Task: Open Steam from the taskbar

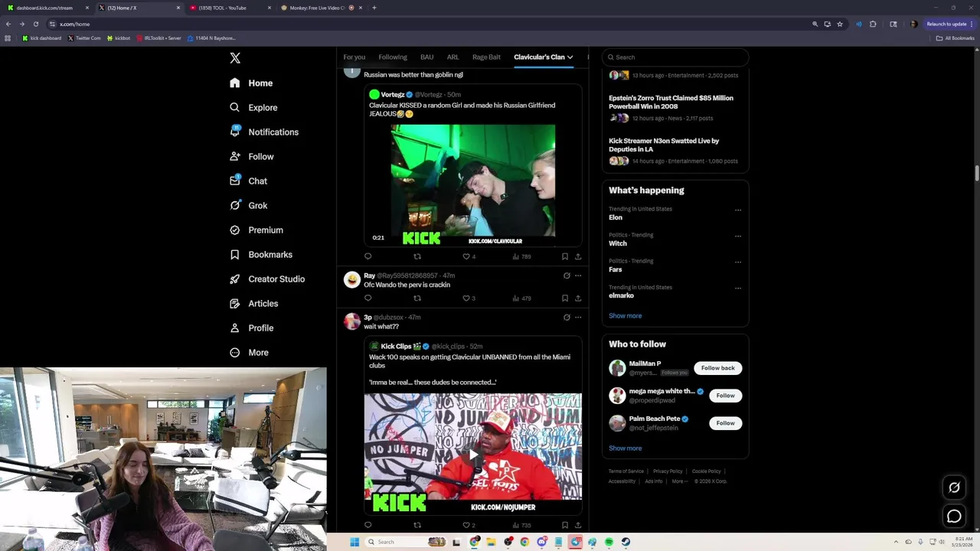Action: pyautogui.click(x=626, y=542)
